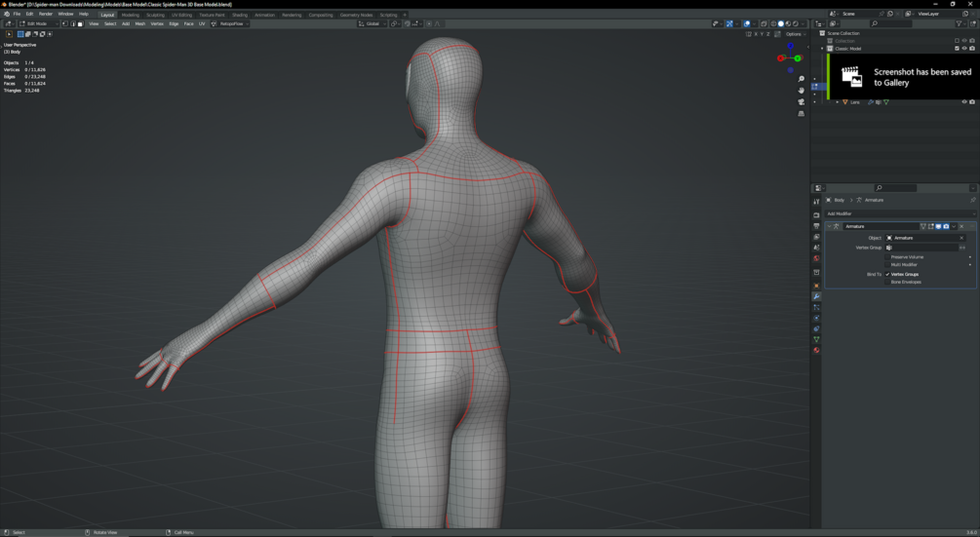Open the Material properties tab icon
Screen dimensions: 980x537
click(x=816, y=350)
